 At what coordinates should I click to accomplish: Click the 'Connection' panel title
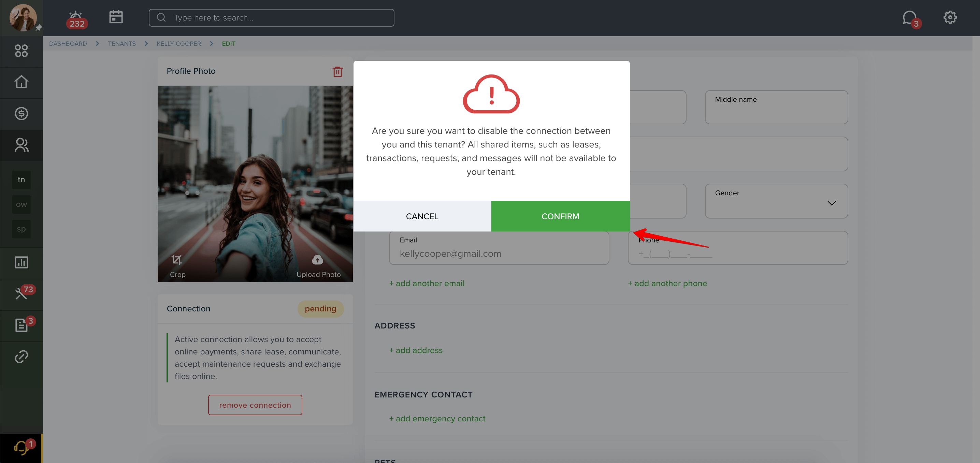[188, 309]
